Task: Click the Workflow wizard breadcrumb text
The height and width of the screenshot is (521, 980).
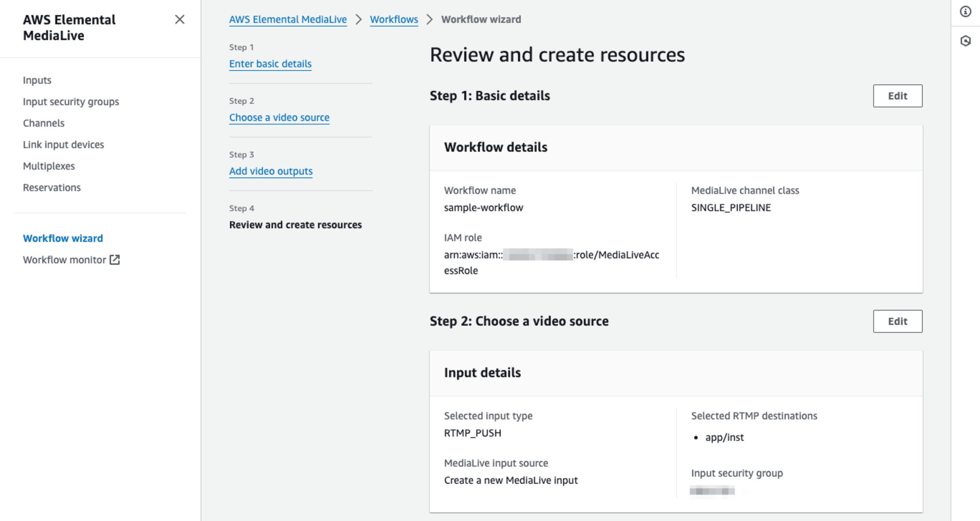Action: [x=481, y=20]
